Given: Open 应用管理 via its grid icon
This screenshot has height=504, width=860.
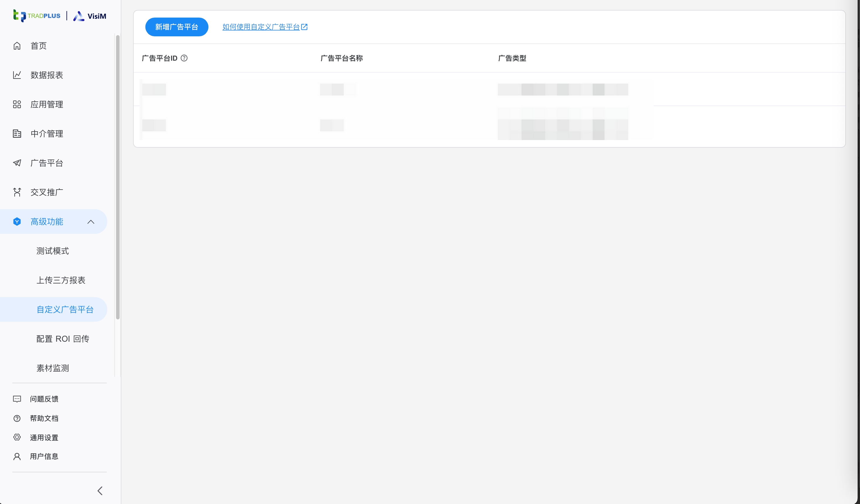Looking at the screenshot, I should [x=17, y=104].
